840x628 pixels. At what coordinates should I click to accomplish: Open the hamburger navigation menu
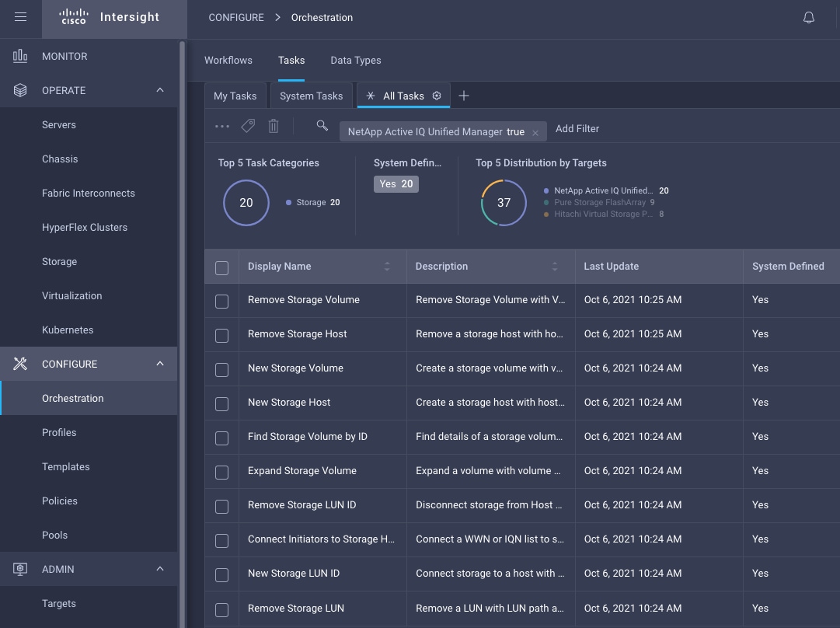(20, 17)
